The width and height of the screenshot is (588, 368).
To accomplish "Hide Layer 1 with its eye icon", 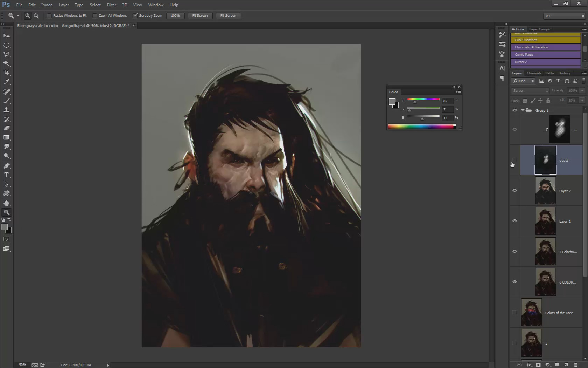I will 514,221.
